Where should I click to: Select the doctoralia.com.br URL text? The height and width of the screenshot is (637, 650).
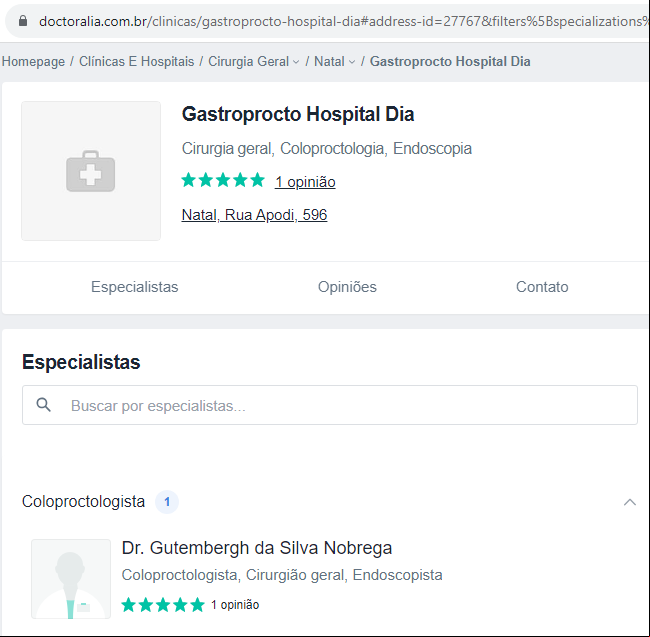coord(344,21)
